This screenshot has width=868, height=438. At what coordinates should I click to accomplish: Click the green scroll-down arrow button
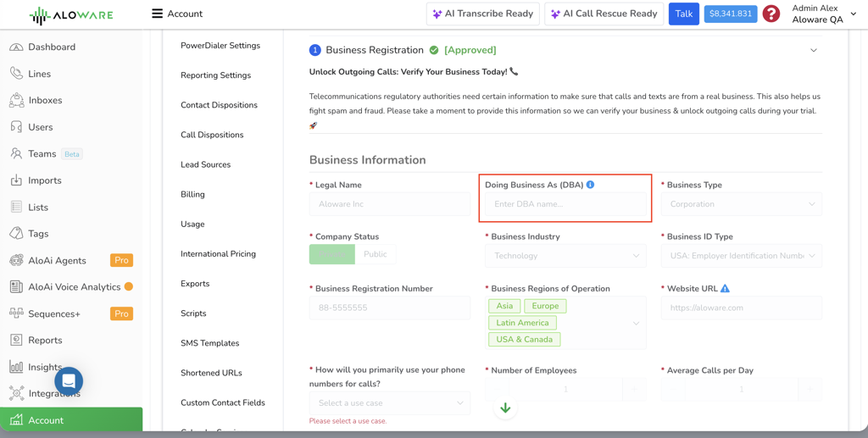[505, 408]
